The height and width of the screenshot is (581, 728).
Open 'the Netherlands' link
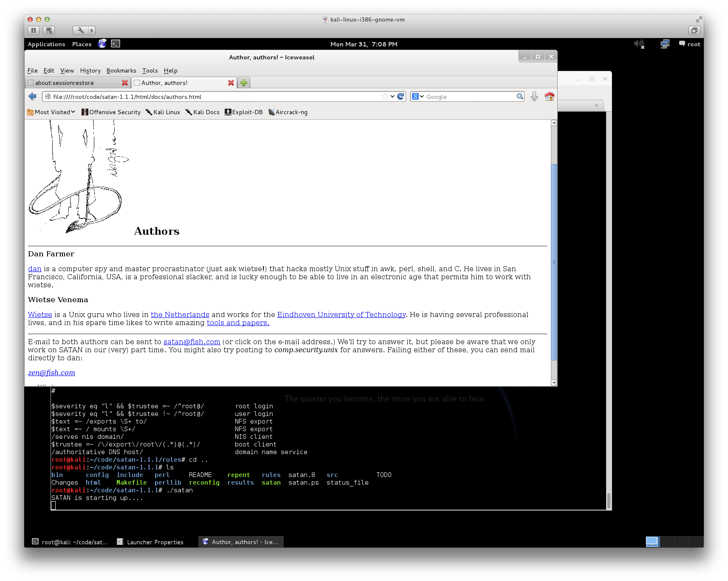(x=180, y=314)
